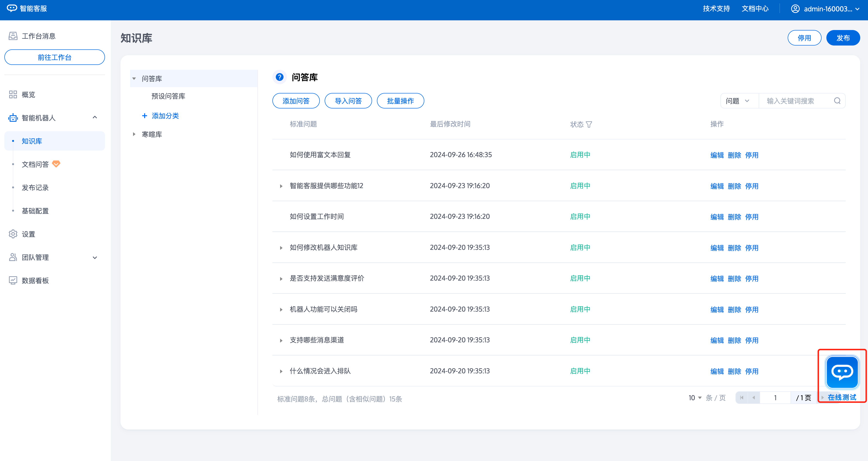This screenshot has width=868, height=461.
Task: Expand the 智能客服提供哪些功能12 row
Action: (281, 186)
